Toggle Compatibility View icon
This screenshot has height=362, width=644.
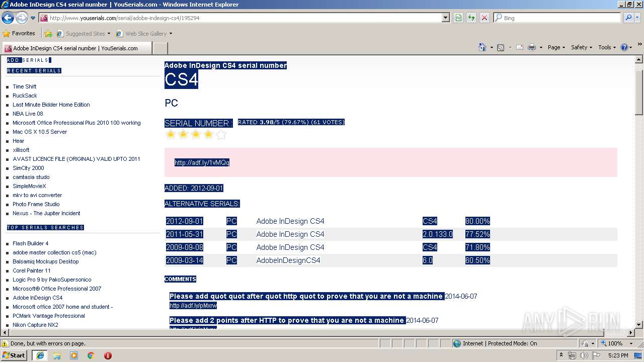(458, 18)
